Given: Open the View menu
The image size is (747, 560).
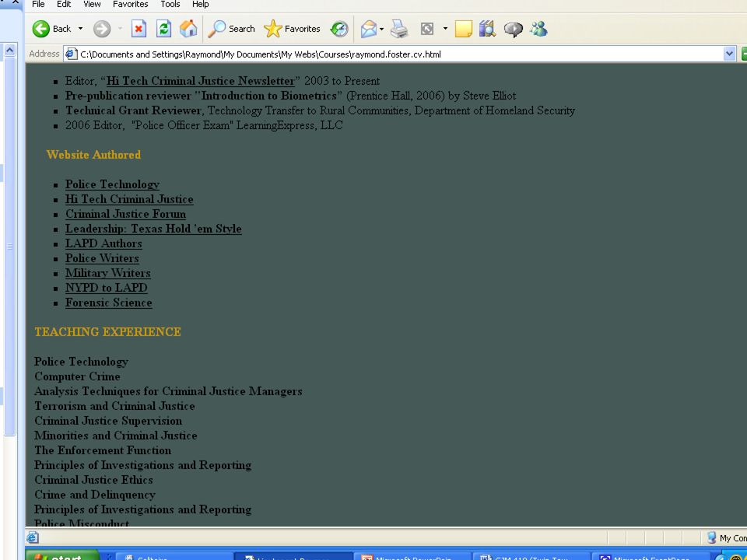Looking at the screenshot, I should coord(92,5).
